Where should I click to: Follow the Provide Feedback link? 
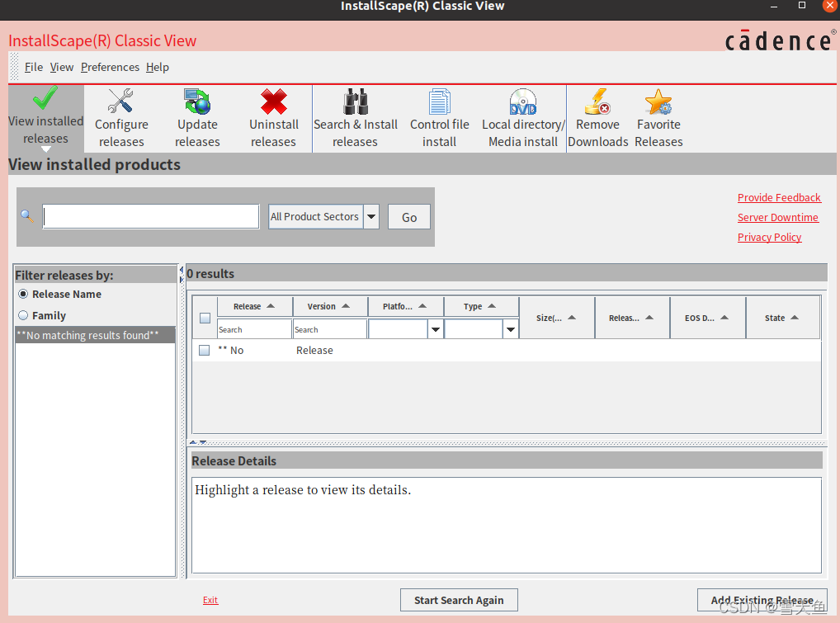pyautogui.click(x=779, y=198)
